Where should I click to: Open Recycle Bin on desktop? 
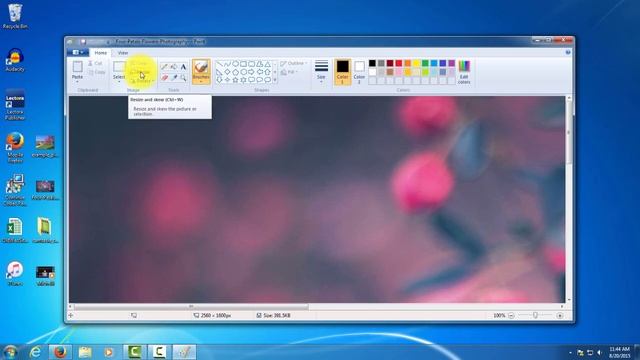click(15, 16)
